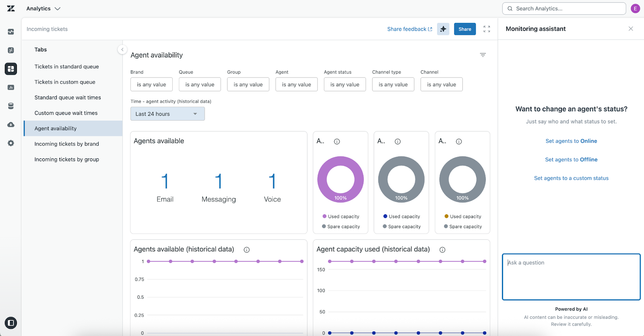644x336 pixels.
Task: Focus the Ask a question text box
Action: click(571, 277)
